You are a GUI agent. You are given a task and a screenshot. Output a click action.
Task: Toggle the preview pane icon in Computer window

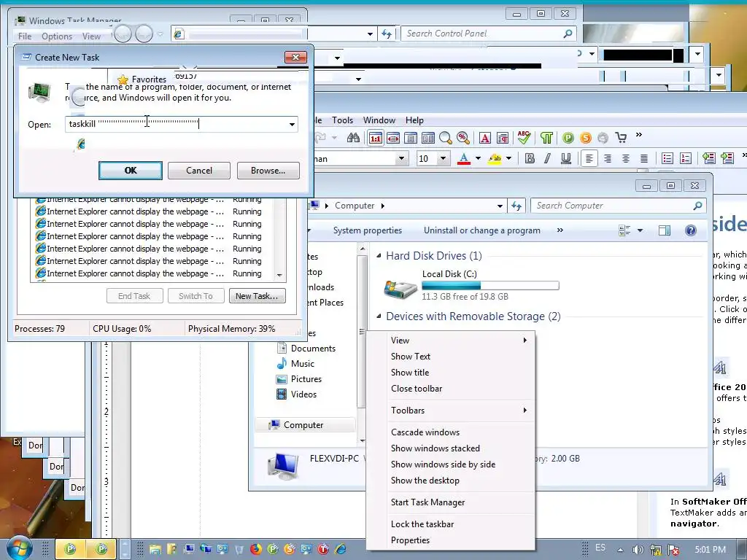(664, 231)
